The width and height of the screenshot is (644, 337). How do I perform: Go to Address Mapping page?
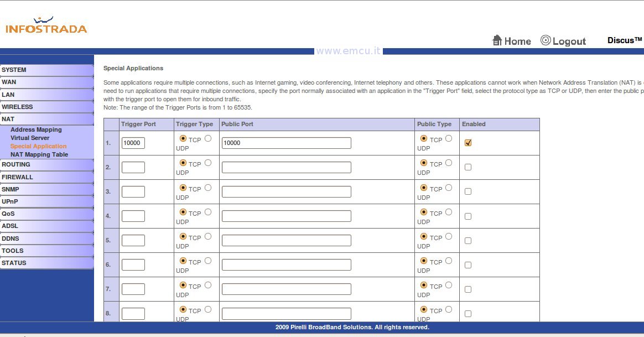36,129
